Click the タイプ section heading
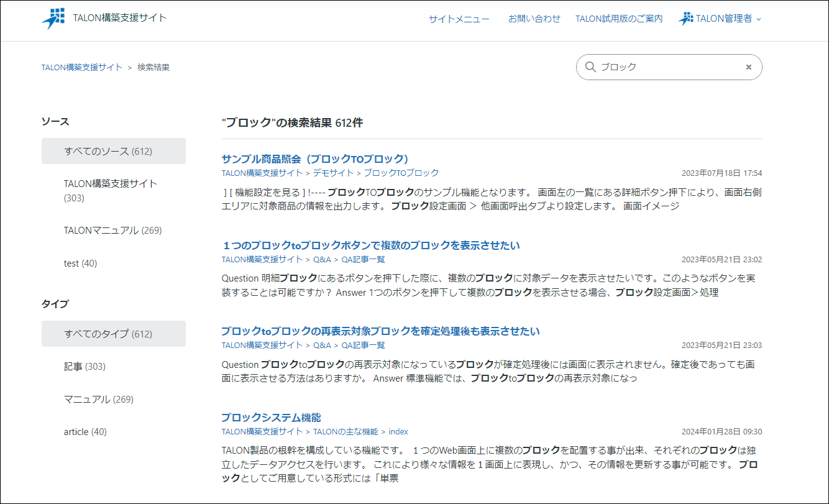Viewport: 829px width, 504px height. click(x=55, y=304)
